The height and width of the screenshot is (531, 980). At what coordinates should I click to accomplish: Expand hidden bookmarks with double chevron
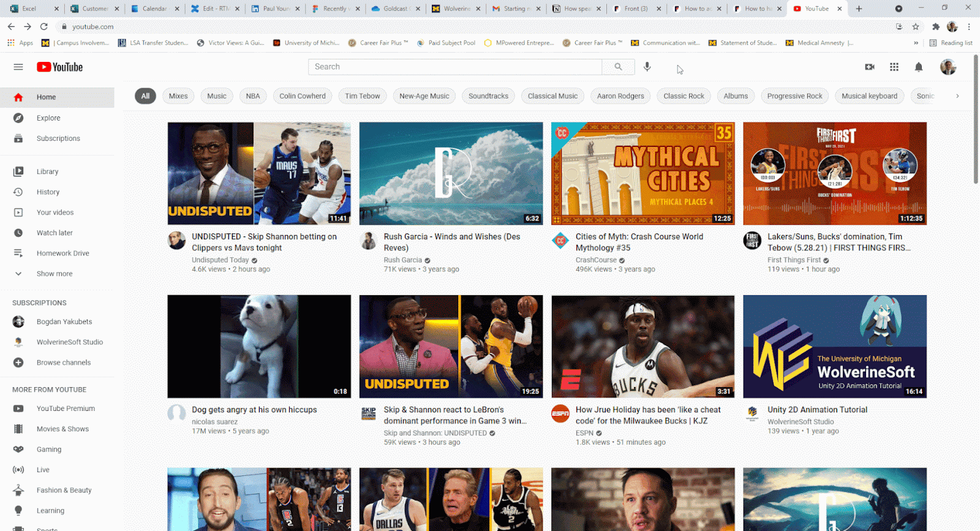tap(916, 43)
